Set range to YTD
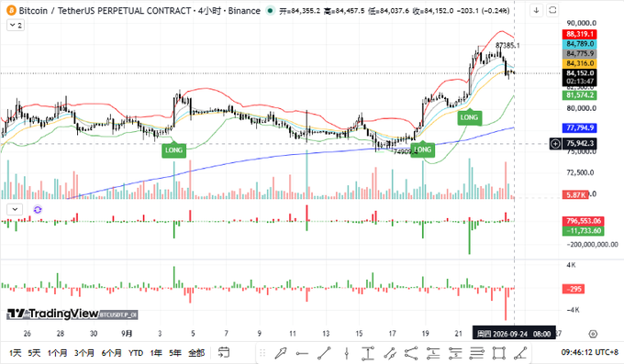This screenshot has height=364, width=624. (136, 353)
